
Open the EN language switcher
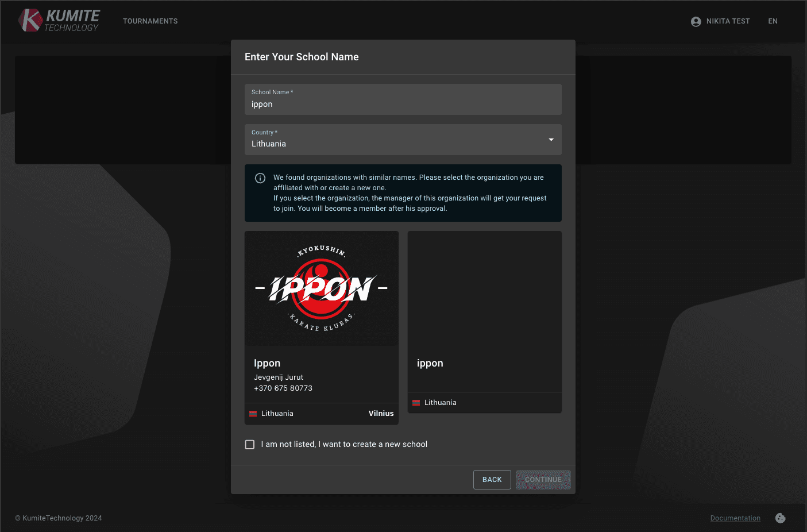pyautogui.click(x=773, y=21)
